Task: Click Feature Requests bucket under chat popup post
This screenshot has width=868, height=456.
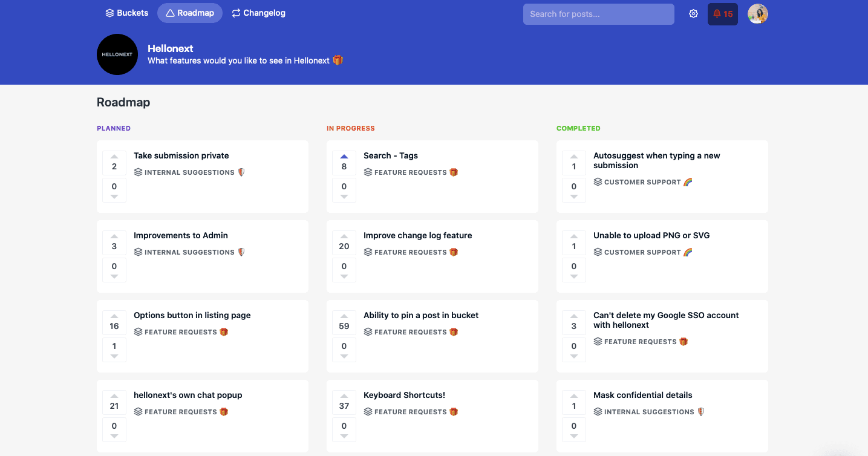Action: (181, 412)
